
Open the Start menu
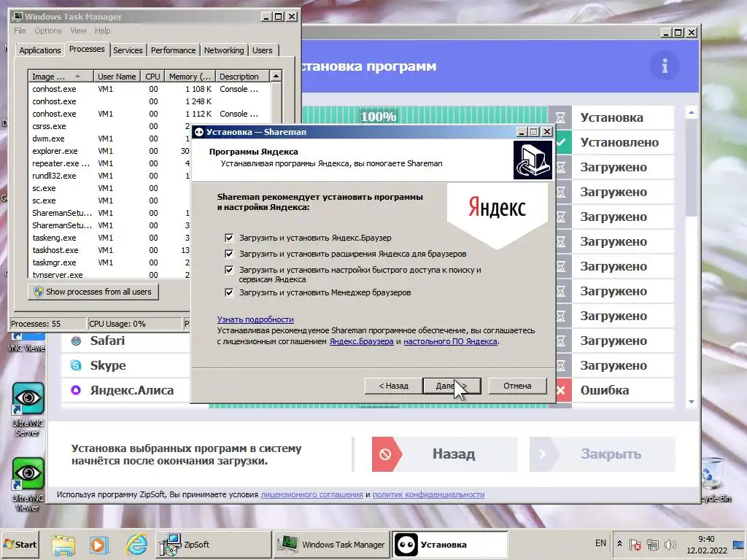(x=20, y=544)
